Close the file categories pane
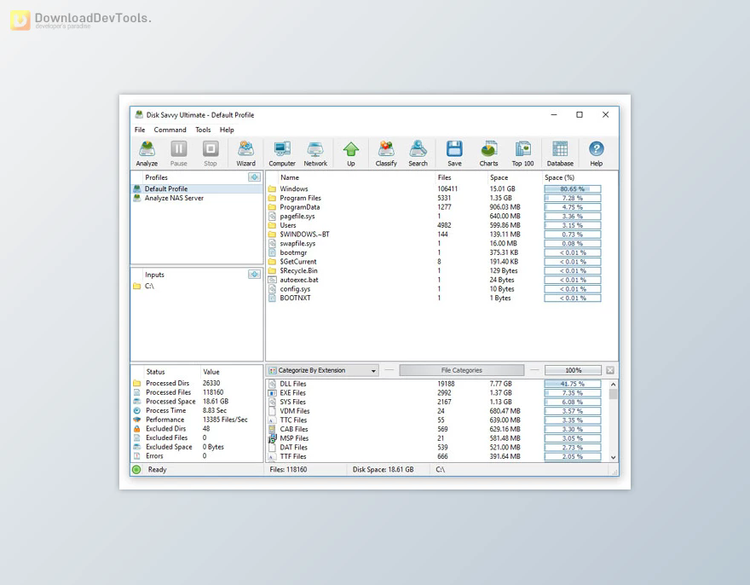This screenshot has height=585, width=750. [610, 370]
